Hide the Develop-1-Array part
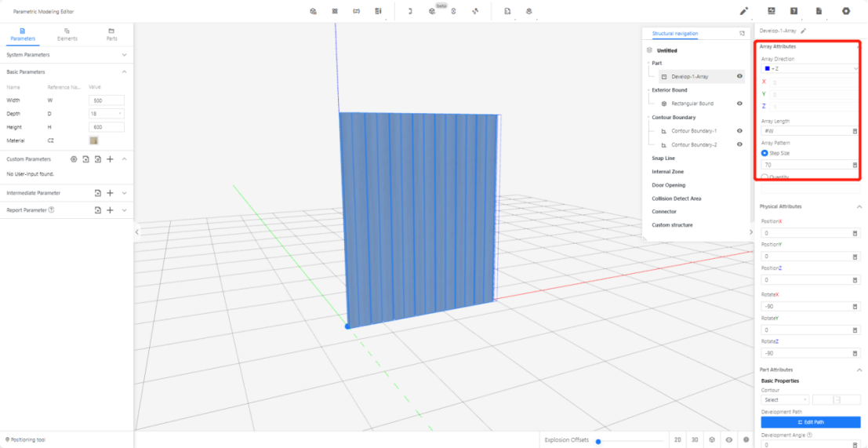868x448 pixels. (x=739, y=77)
